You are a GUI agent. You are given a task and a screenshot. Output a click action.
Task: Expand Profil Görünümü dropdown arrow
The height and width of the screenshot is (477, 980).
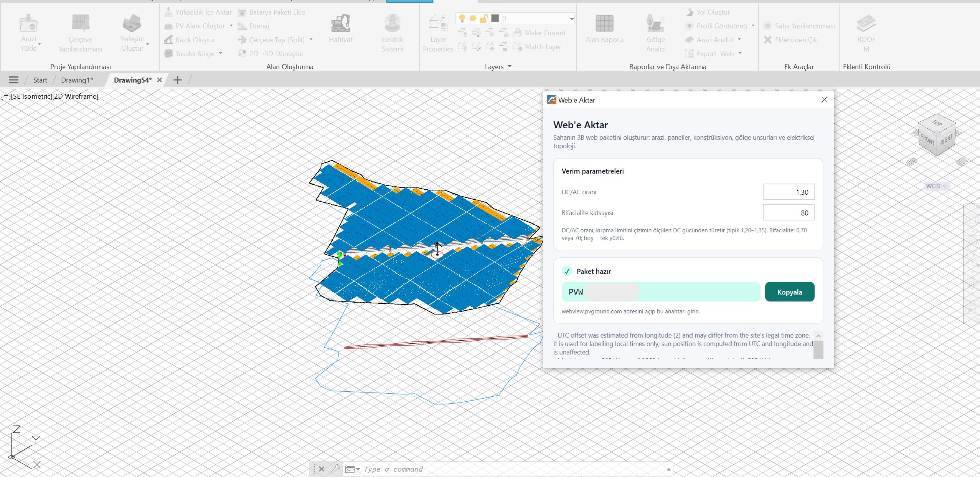pos(753,26)
